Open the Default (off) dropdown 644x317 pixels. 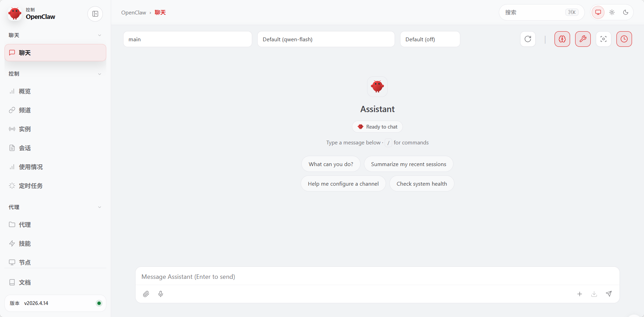(x=430, y=39)
